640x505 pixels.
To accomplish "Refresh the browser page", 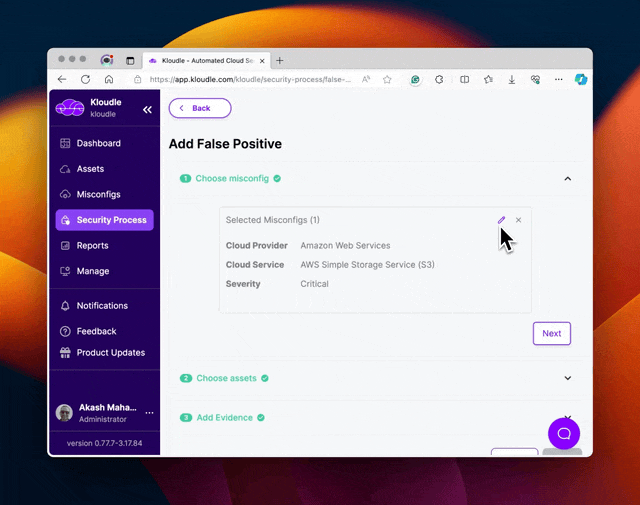I will 85,79.
